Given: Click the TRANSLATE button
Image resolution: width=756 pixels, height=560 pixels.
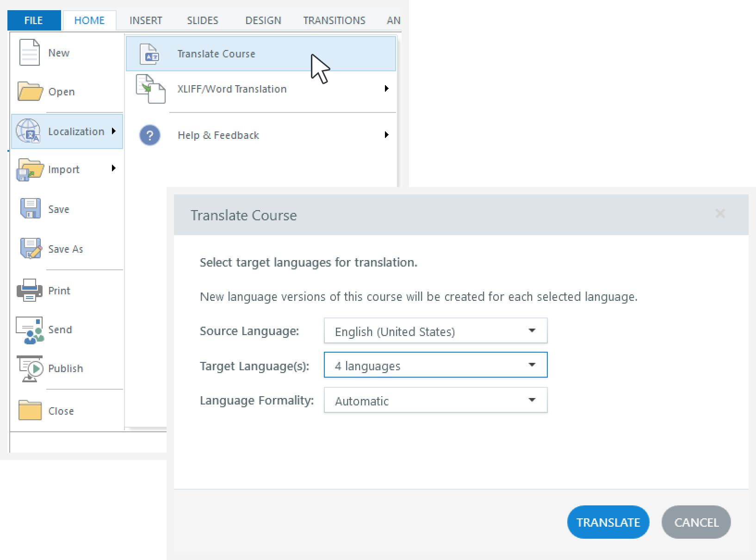Looking at the screenshot, I should (608, 522).
